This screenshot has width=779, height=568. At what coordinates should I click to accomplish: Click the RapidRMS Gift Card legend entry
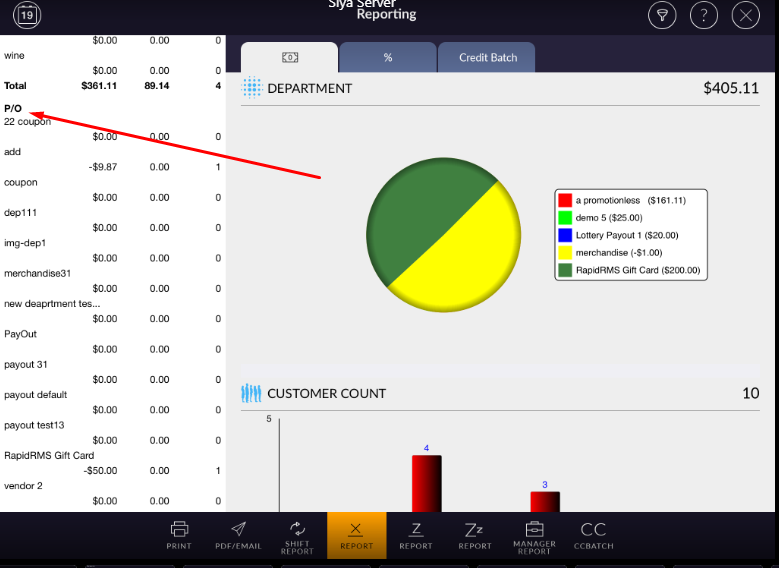638,270
